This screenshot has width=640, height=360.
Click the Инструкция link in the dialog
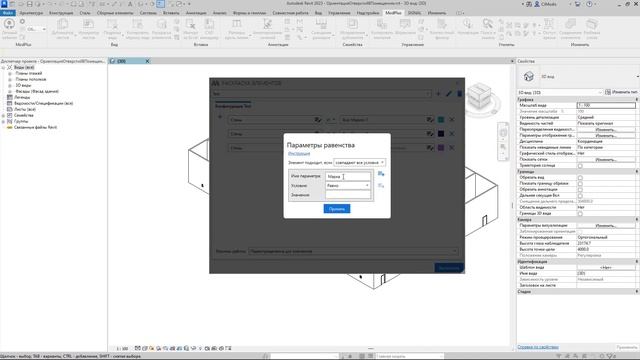point(299,154)
